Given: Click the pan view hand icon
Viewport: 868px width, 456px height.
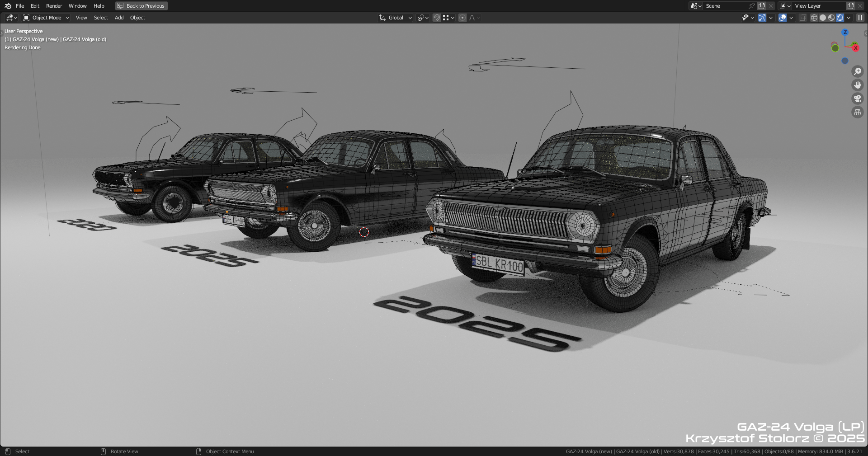Looking at the screenshot, I should coord(857,85).
